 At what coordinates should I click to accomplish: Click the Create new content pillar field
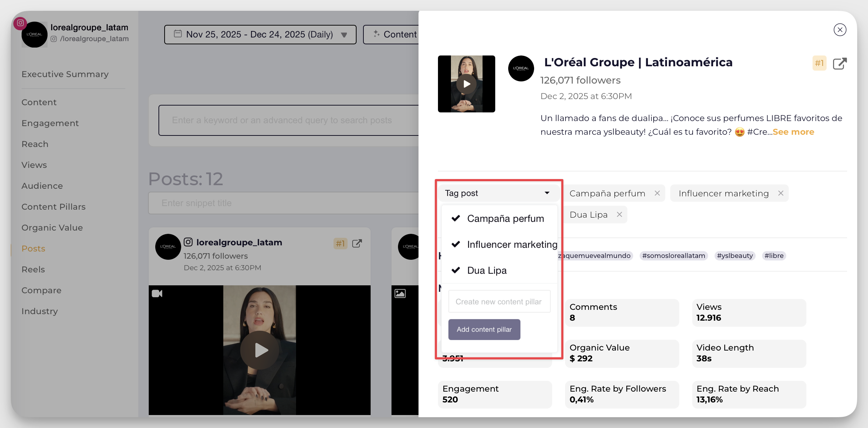(x=499, y=302)
